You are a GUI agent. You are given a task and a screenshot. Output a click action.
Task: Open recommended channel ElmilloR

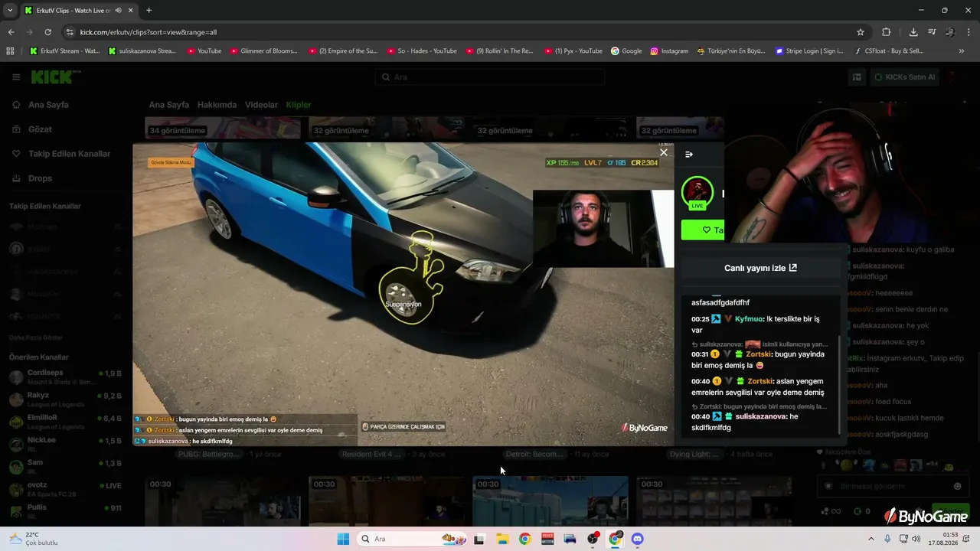pyautogui.click(x=65, y=421)
